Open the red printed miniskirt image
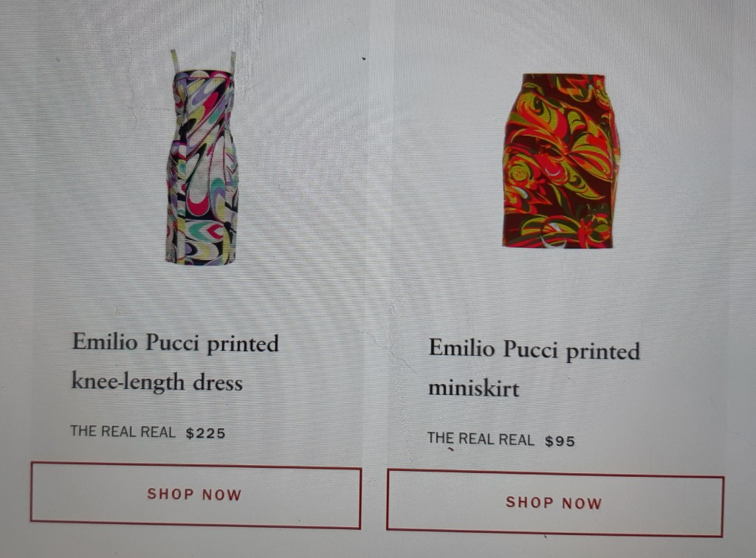The height and width of the screenshot is (558, 756). click(x=561, y=161)
